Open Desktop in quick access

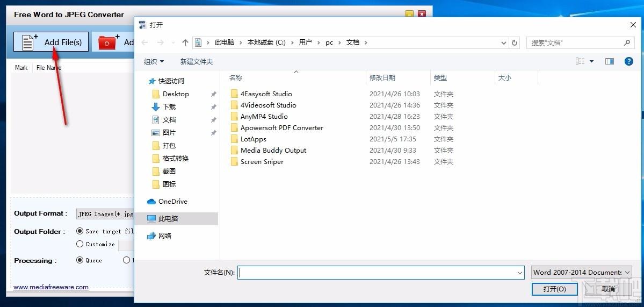point(176,94)
